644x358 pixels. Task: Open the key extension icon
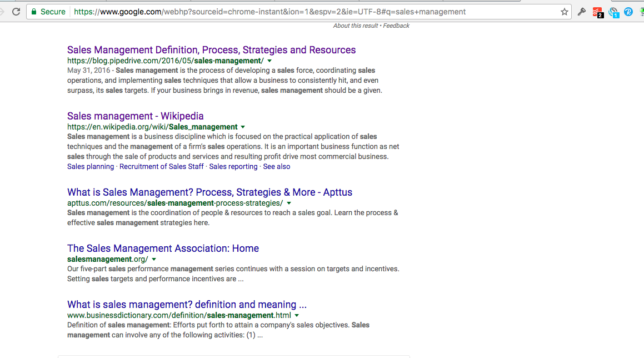tap(582, 12)
